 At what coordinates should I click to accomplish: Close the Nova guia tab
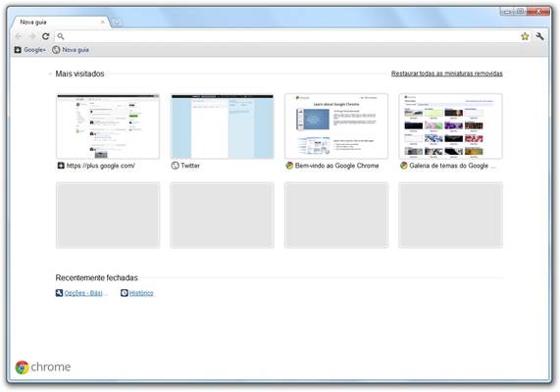tap(103, 23)
